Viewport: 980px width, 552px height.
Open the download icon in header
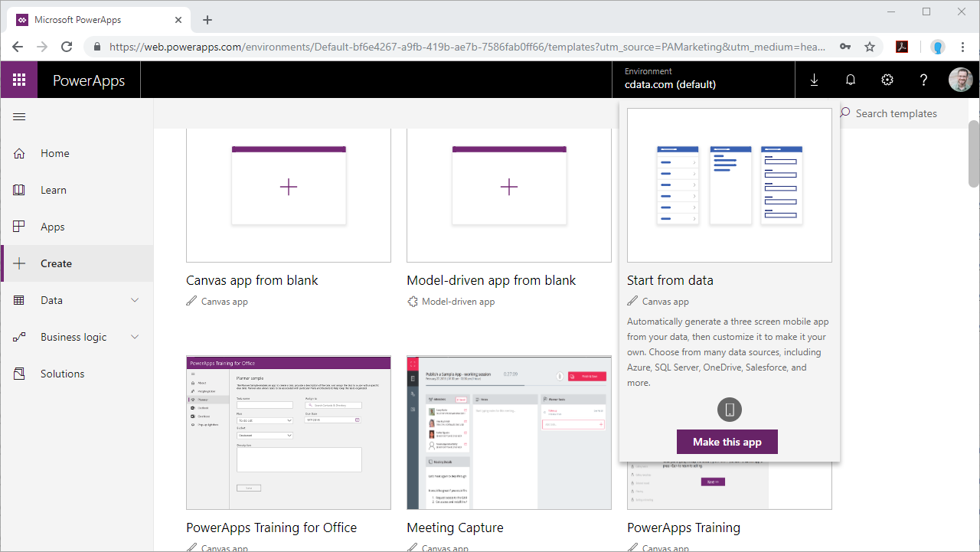point(814,80)
